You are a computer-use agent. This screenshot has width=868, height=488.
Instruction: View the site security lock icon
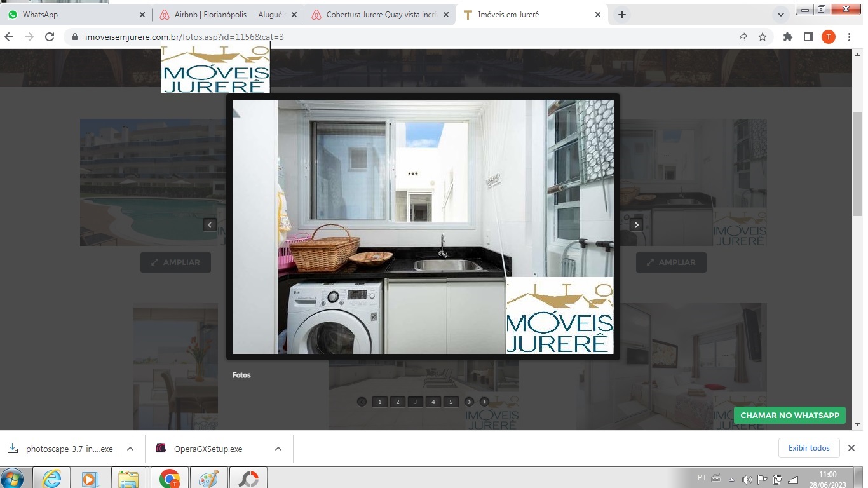[74, 37]
